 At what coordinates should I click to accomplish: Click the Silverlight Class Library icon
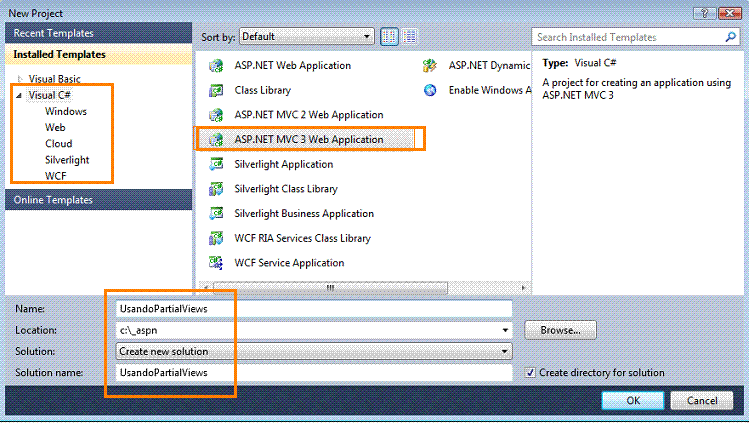pyautogui.click(x=216, y=189)
